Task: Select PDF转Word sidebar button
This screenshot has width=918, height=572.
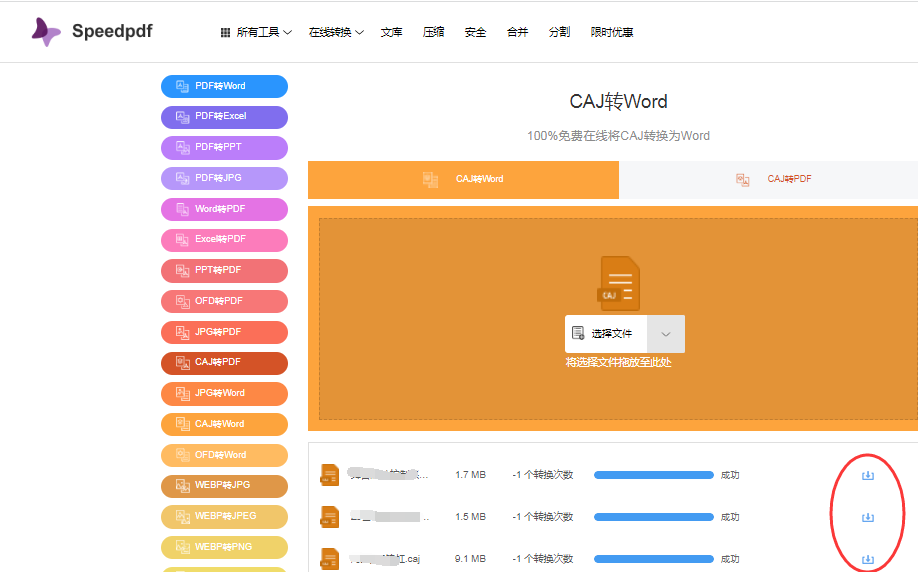Action: tap(224, 86)
